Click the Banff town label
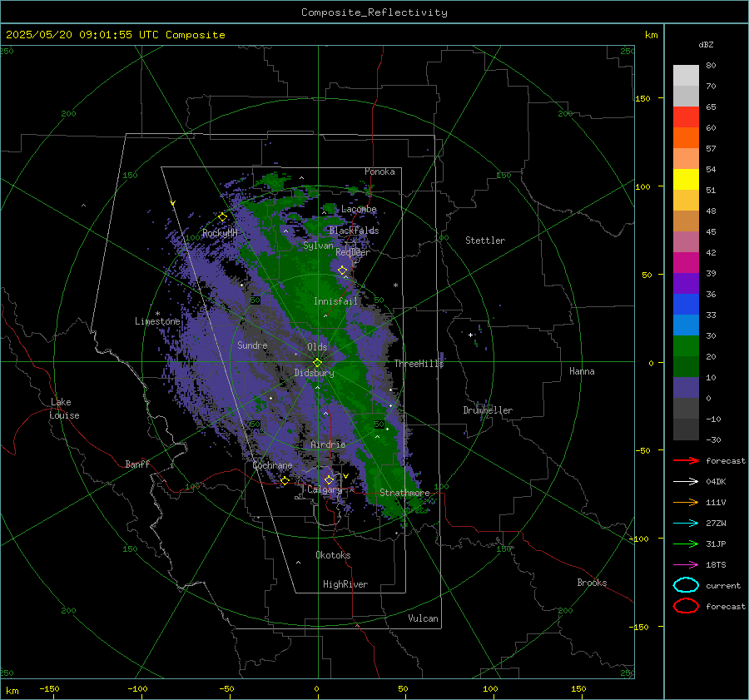Screen dimensions: 749x700 [x=137, y=464]
